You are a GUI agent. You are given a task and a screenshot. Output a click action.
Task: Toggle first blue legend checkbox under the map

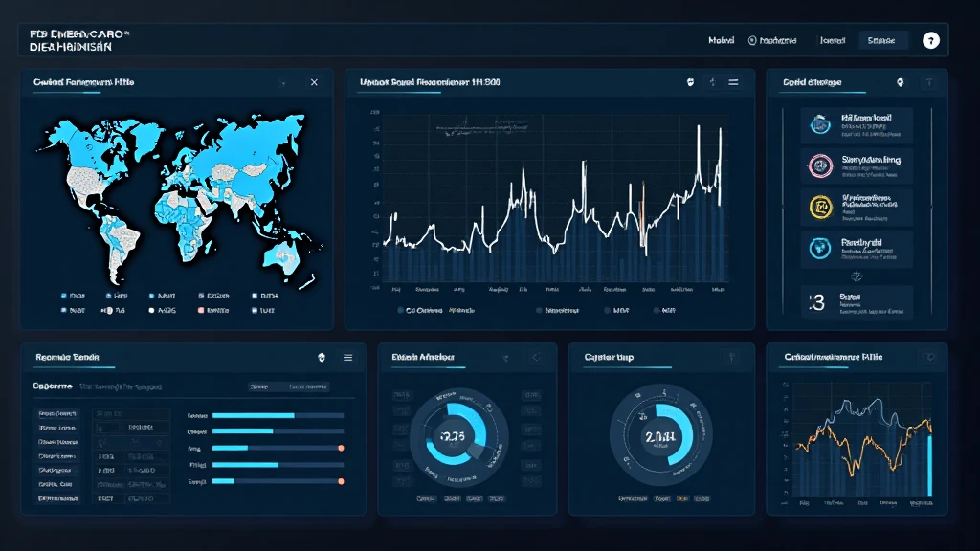click(63, 297)
